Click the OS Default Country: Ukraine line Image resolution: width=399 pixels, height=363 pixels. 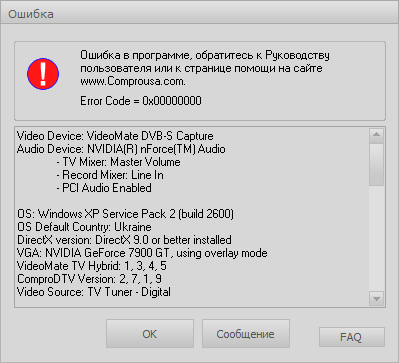[84, 227]
